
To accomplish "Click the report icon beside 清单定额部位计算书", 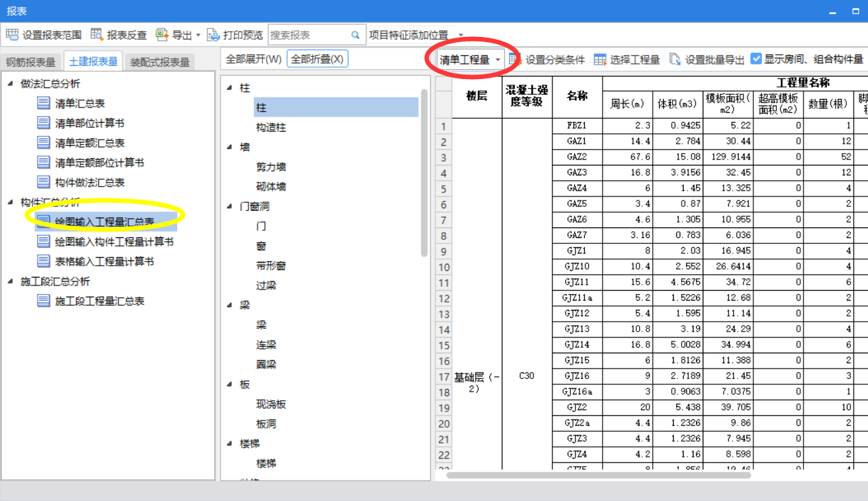I will (x=43, y=162).
